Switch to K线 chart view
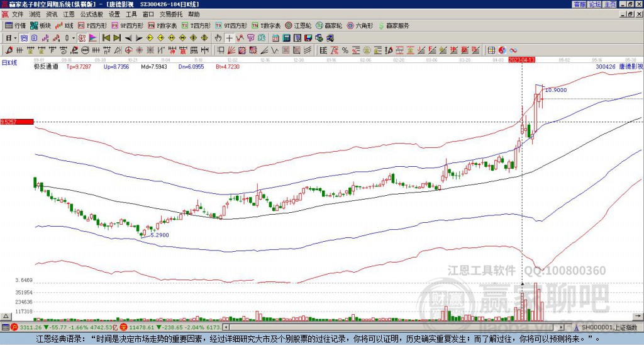644x345 pixels. pyautogui.click(x=64, y=25)
